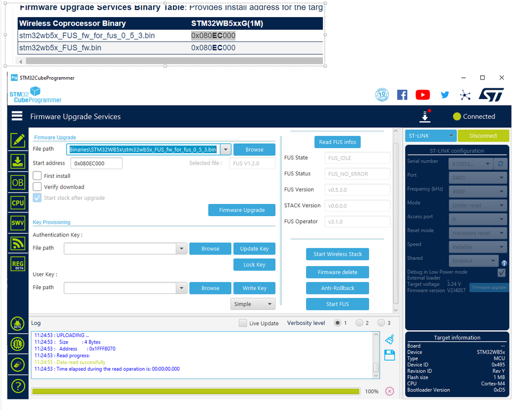Click the stm32wb5x_FUS_fw.bin table row

coord(170,48)
